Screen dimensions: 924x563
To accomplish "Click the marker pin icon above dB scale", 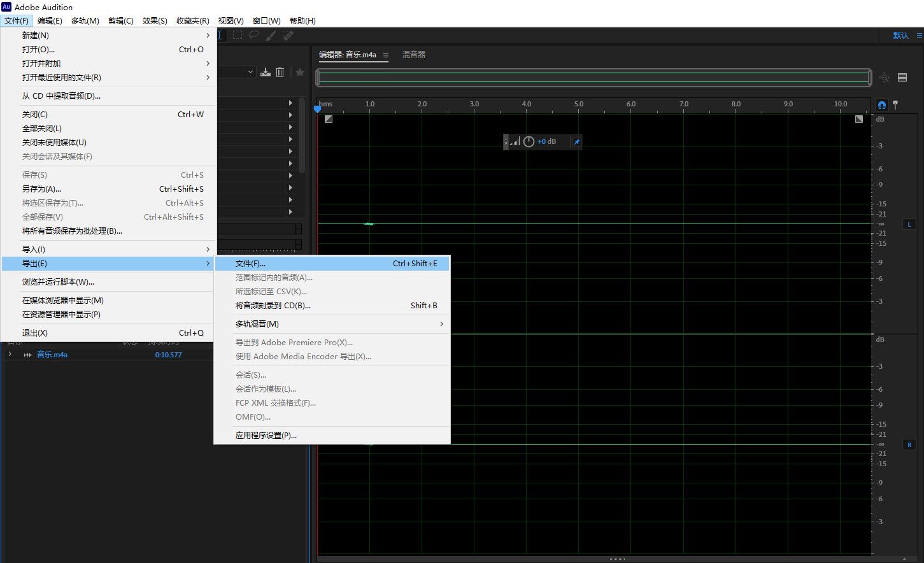I will tap(895, 104).
